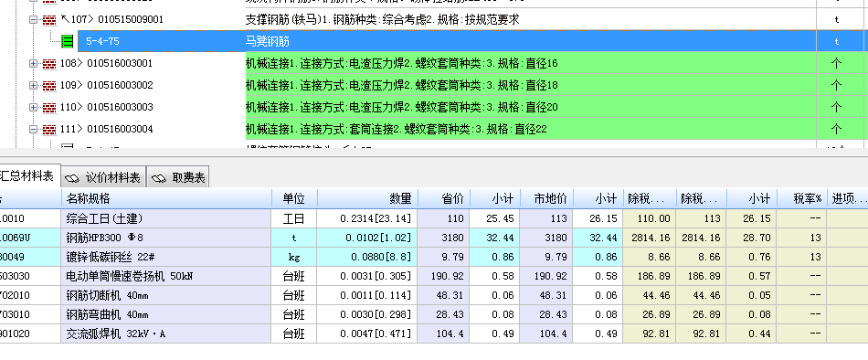This screenshot has width=868, height=360.
Task: Click 数量 column header
Action: coord(367,198)
